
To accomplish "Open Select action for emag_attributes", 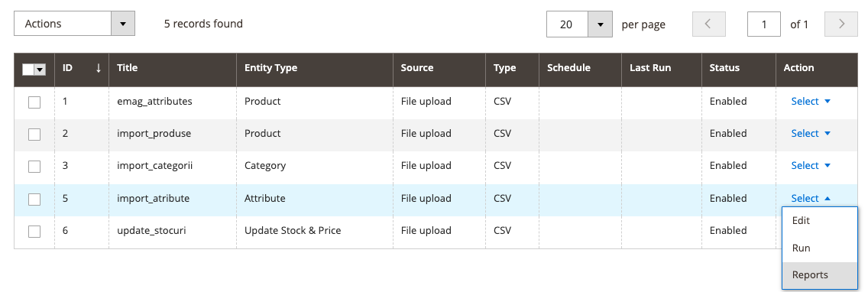I will pos(811,102).
